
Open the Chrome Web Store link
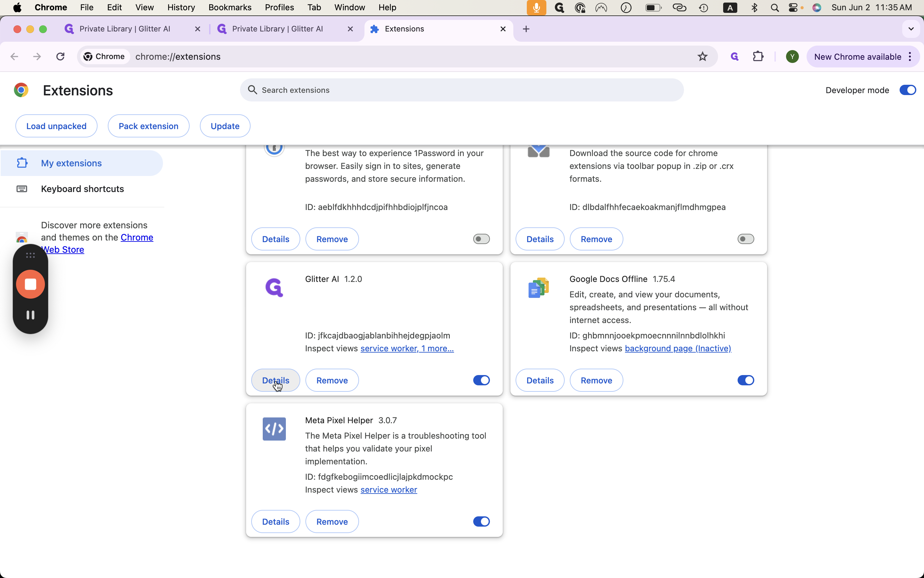[137, 237]
